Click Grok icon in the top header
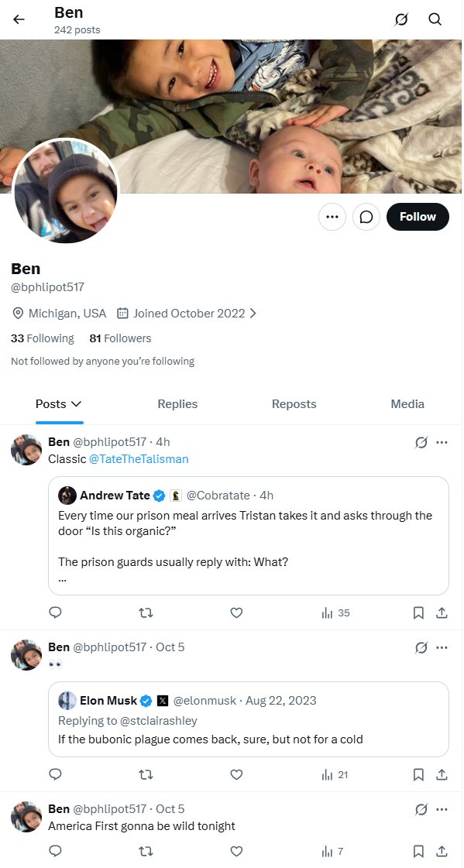Screen dimensions: 464x868 (401, 19)
